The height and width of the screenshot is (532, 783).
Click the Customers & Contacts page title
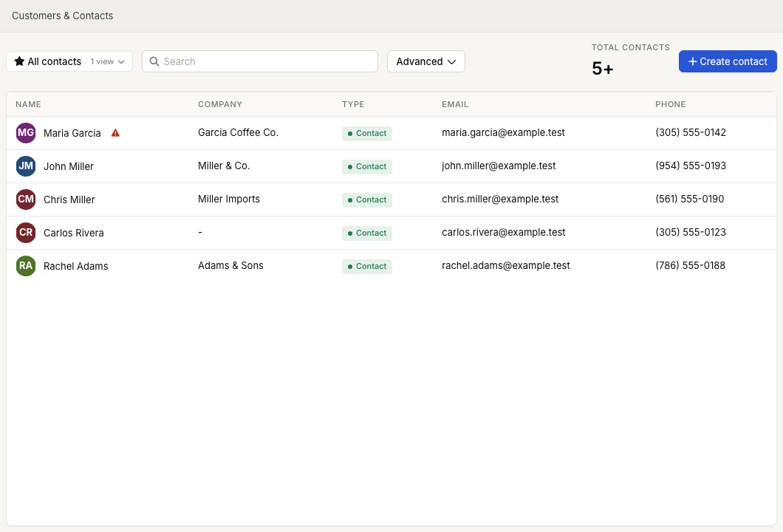coord(63,16)
